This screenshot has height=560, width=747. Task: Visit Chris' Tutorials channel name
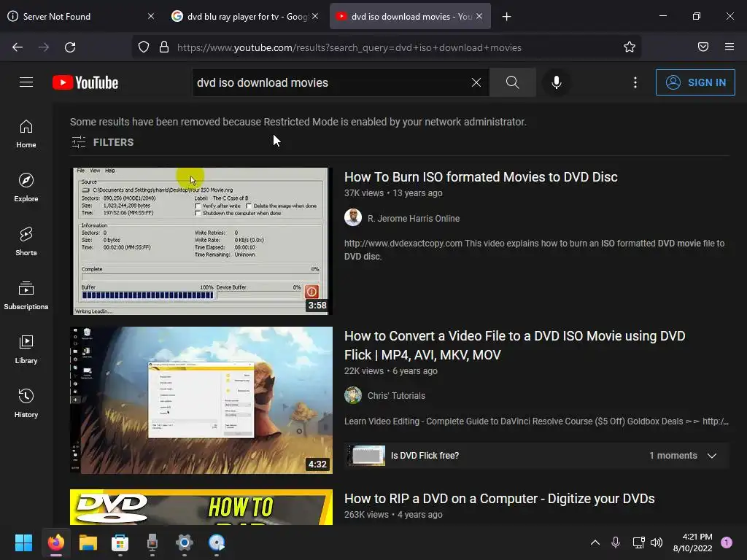tap(396, 396)
